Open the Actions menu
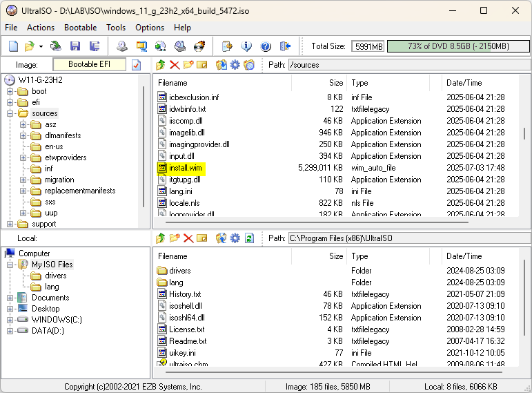This screenshot has width=532, height=393. click(x=41, y=28)
